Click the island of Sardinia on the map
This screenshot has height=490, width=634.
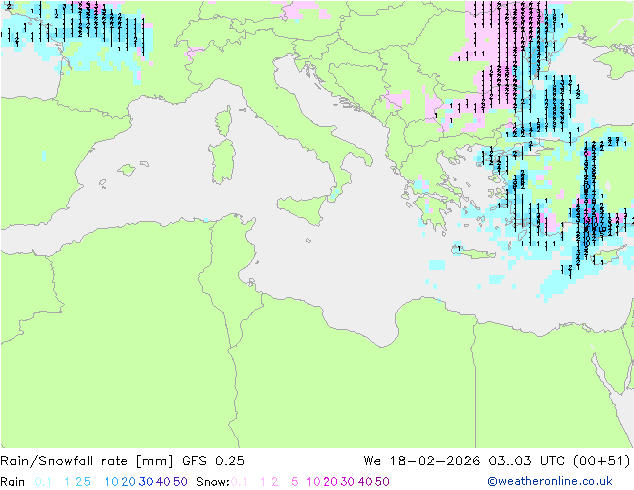coord(222,162)
